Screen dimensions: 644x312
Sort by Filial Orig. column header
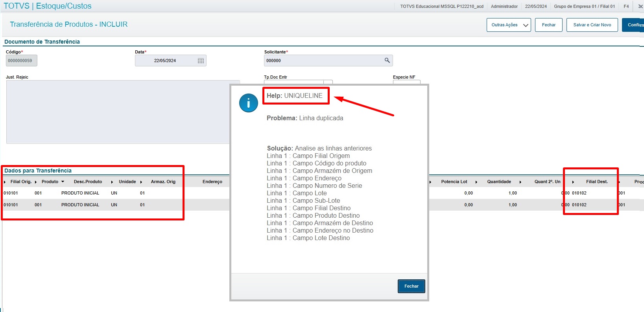[21, 182]
